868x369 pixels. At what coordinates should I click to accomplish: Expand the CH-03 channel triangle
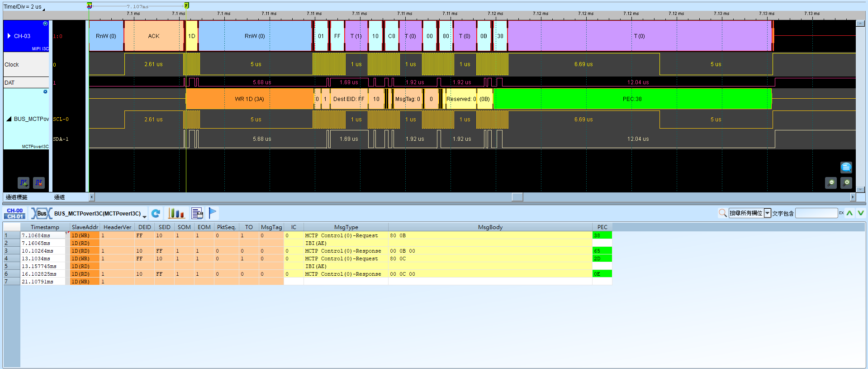point(9,36)
